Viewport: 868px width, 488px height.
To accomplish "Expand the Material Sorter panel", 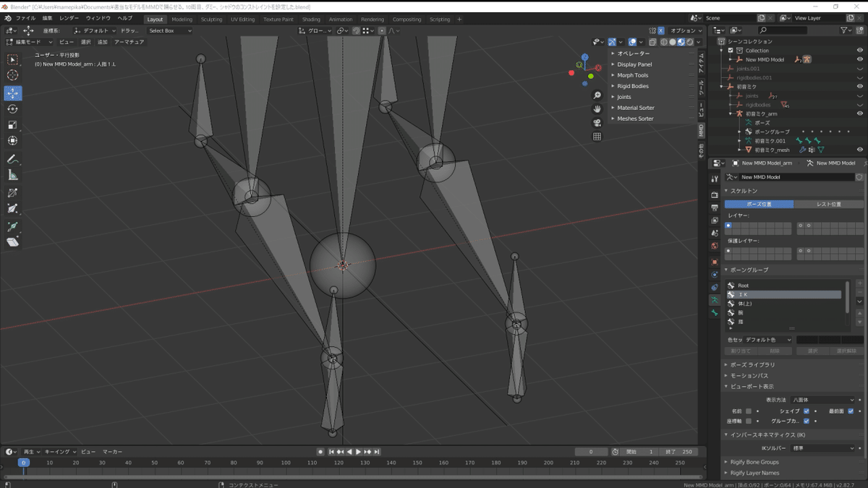I will click(636, 108).
